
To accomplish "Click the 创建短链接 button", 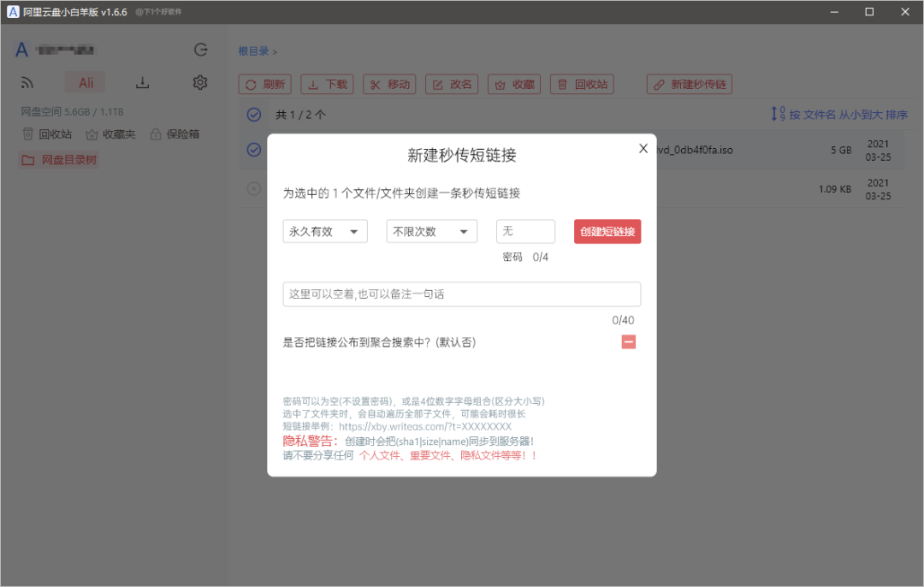I will pyautogui.click(x=607, y=232).
